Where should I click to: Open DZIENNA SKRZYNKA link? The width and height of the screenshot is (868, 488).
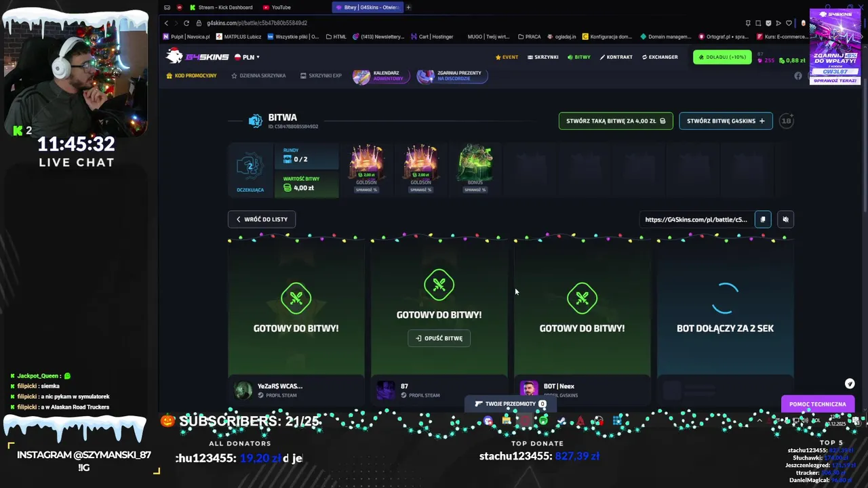(258, 76)
